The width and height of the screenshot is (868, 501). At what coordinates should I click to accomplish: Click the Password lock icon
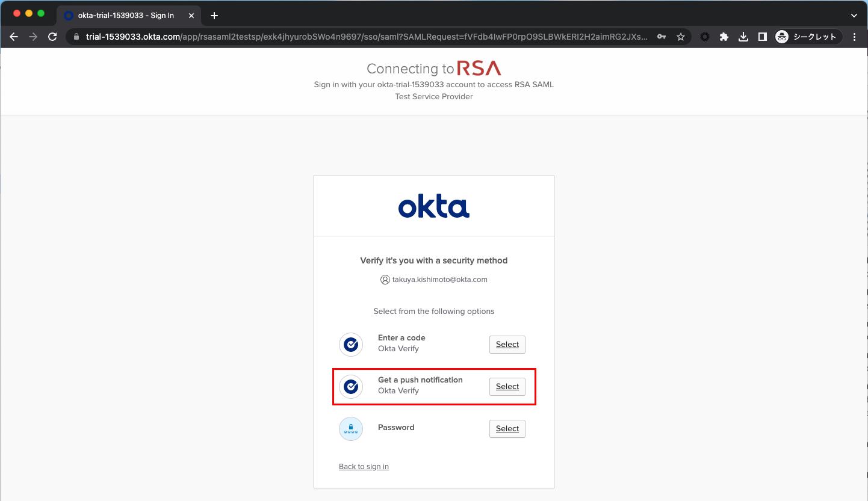coord(351,429)
